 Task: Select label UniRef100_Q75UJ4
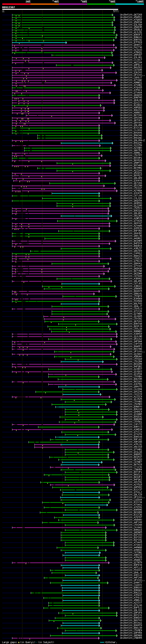coord(131,261)
